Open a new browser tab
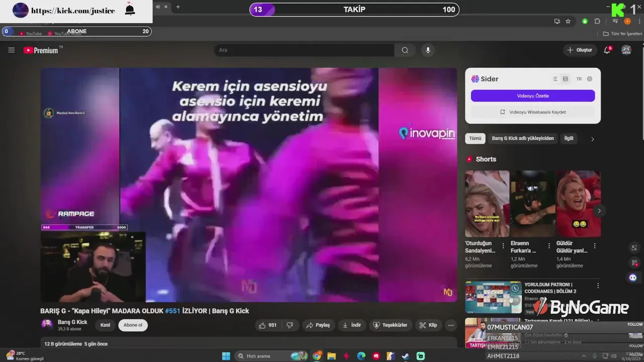The width and height of the screenshot is (644, 362). (x=178, y=7)
